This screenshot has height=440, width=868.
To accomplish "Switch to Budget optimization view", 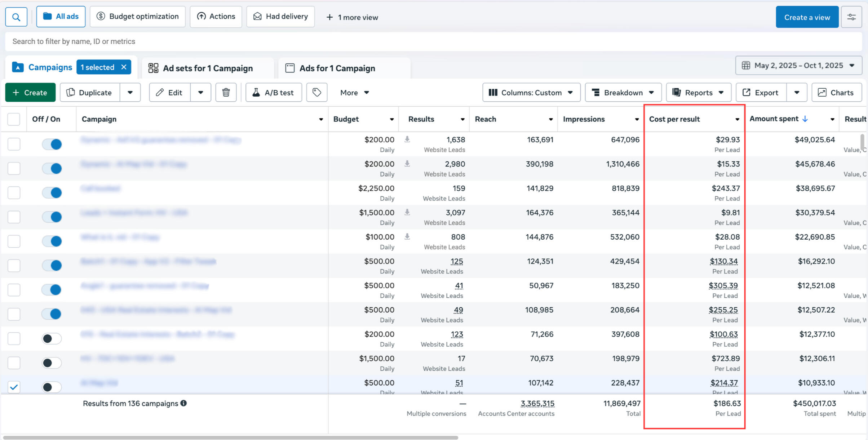I will [138, 17].
